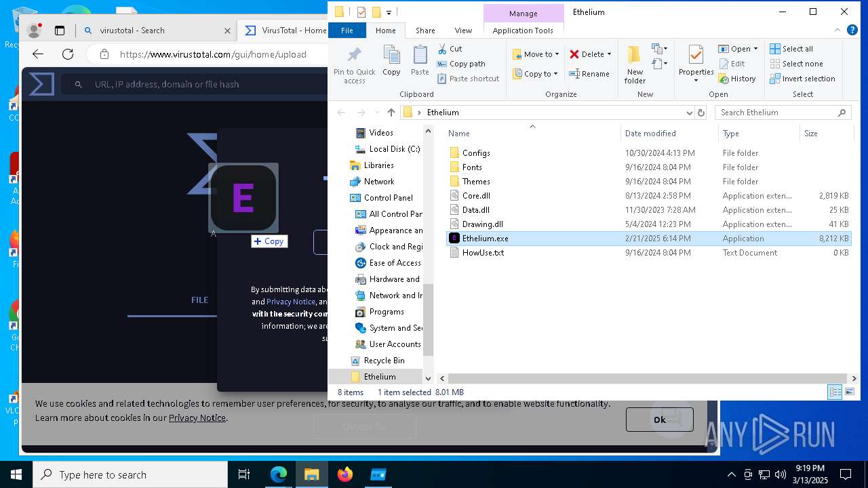The width and height of the screenshot is (868, 488).
Task: Switch to large icons view layout
Action: point(850,392)
